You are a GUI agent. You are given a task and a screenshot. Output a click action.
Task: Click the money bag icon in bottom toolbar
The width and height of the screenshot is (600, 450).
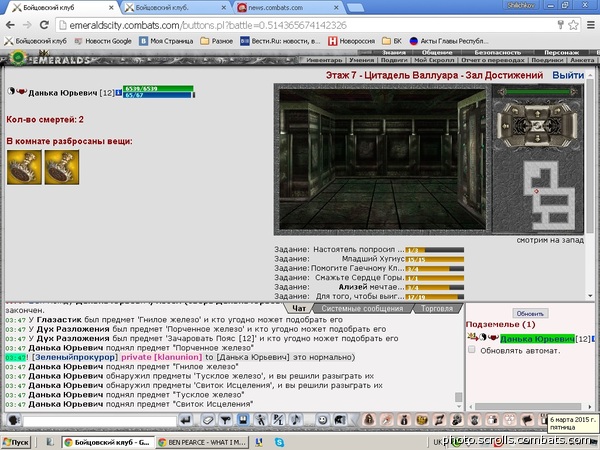(404, 420)
